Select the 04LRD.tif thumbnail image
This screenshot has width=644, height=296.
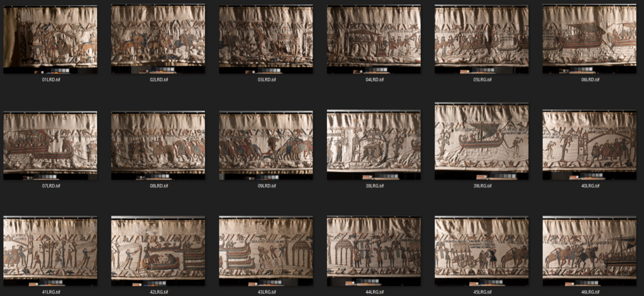click(374, 39)
